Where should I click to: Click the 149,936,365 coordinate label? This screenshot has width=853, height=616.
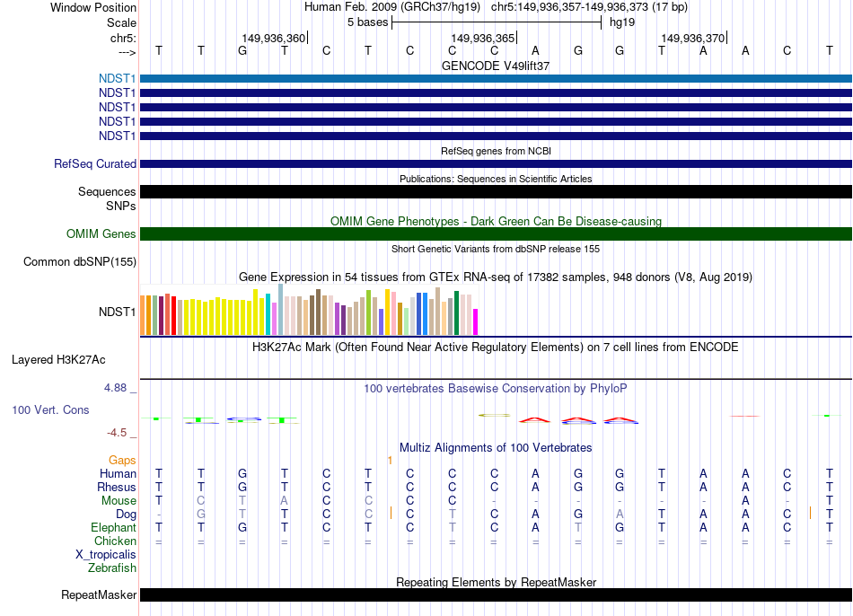click(x=482, y=38)
